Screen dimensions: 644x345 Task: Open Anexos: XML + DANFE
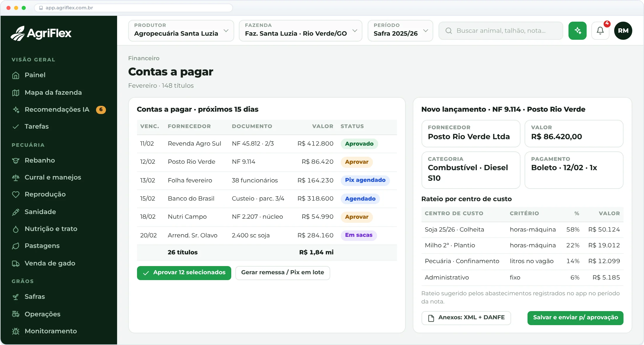[x=466, y=318]
